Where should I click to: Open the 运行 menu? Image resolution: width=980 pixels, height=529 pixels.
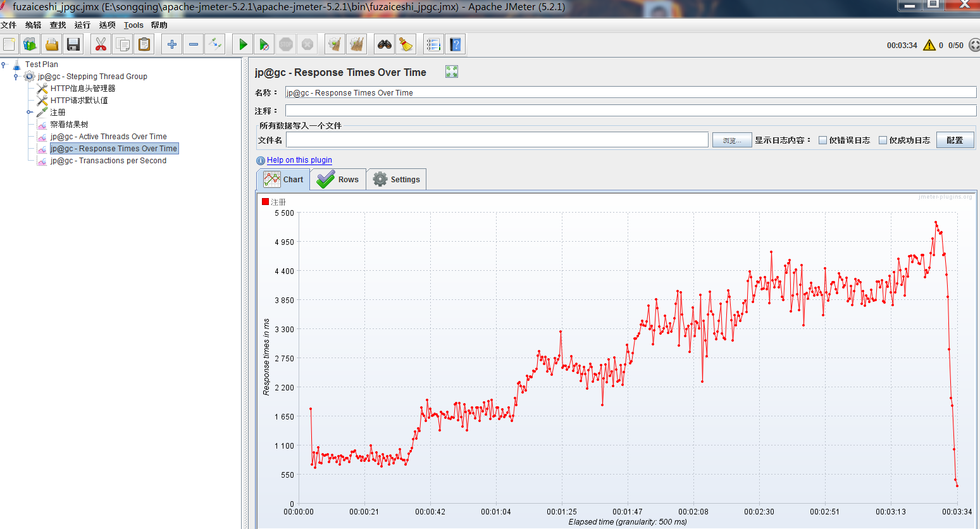point(82,25)
